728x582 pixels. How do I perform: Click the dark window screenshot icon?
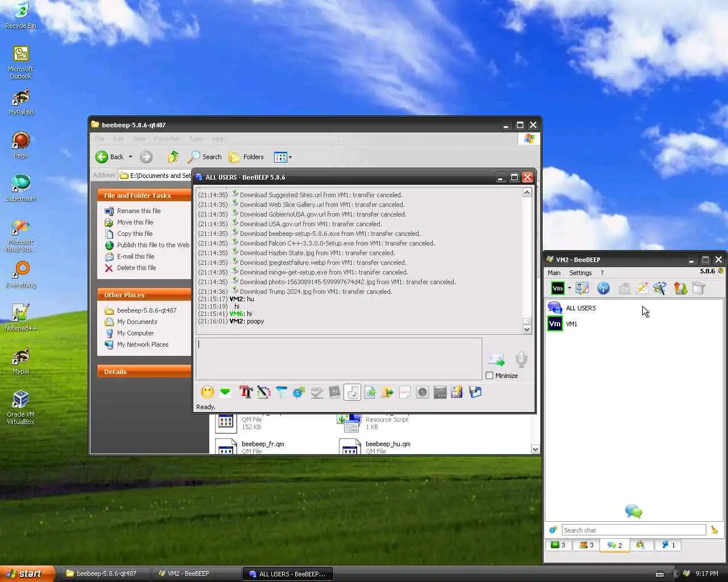(440, 392)
